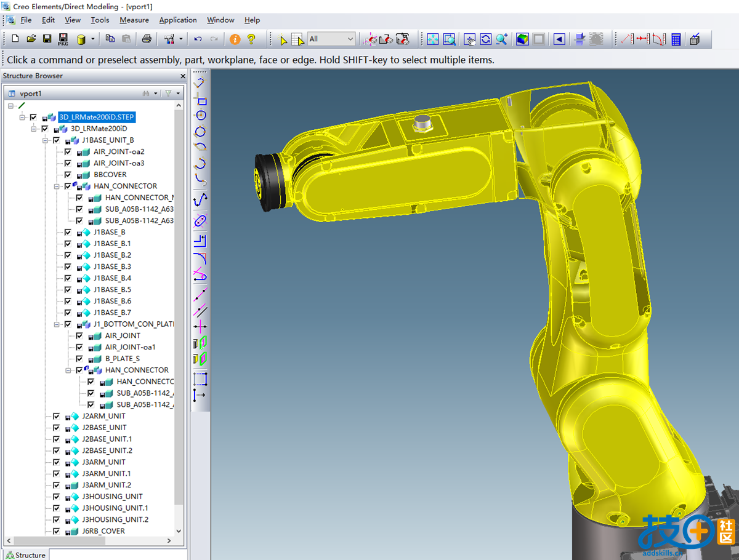
Task: Save using the floppy disk icon
Action: (x=47, y=39)
